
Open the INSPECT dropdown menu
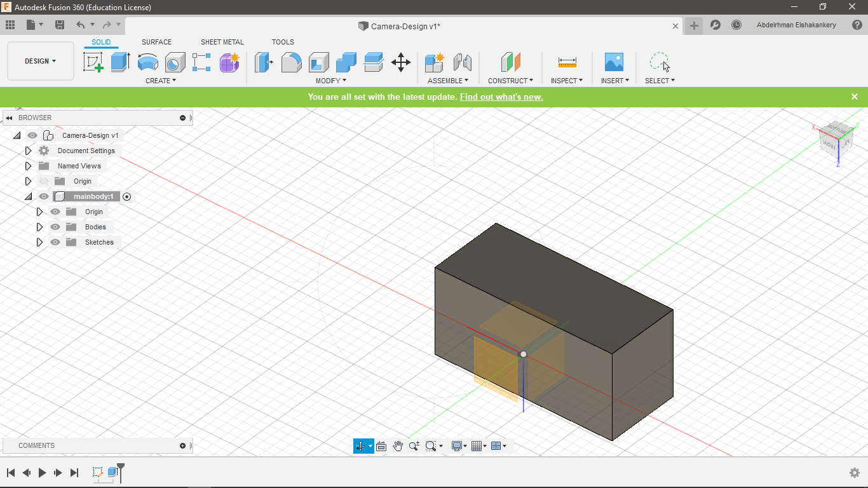[x=567, y=81]
